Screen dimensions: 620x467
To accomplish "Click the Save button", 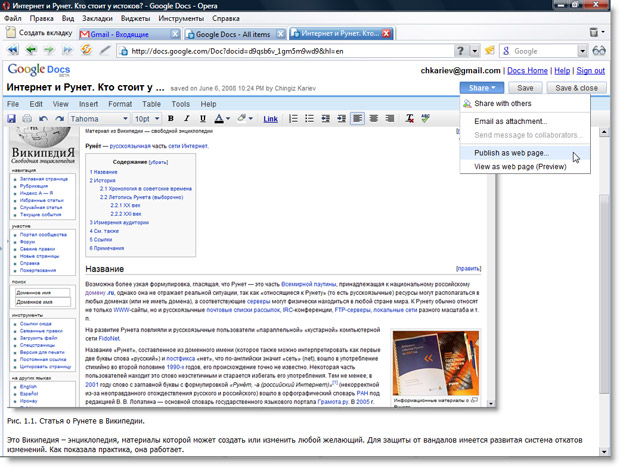I will [525, 88].
